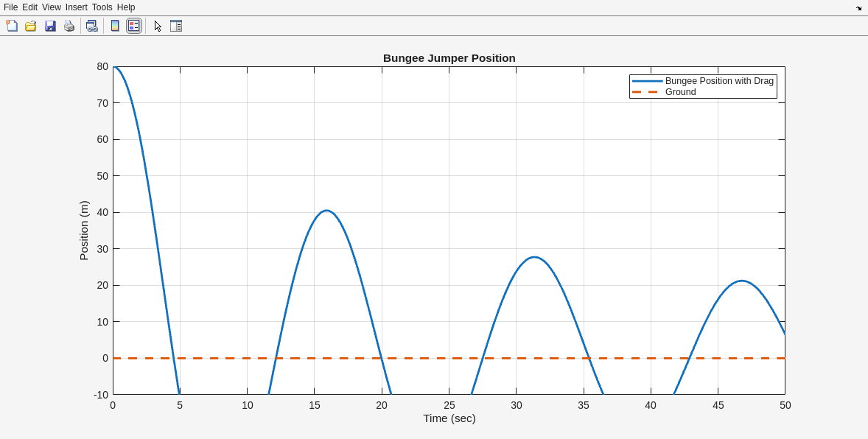Click the x-axis tick label '5'
Image resolution: width=868 pixels, height=439 pixels.
[x=180, y=405]
